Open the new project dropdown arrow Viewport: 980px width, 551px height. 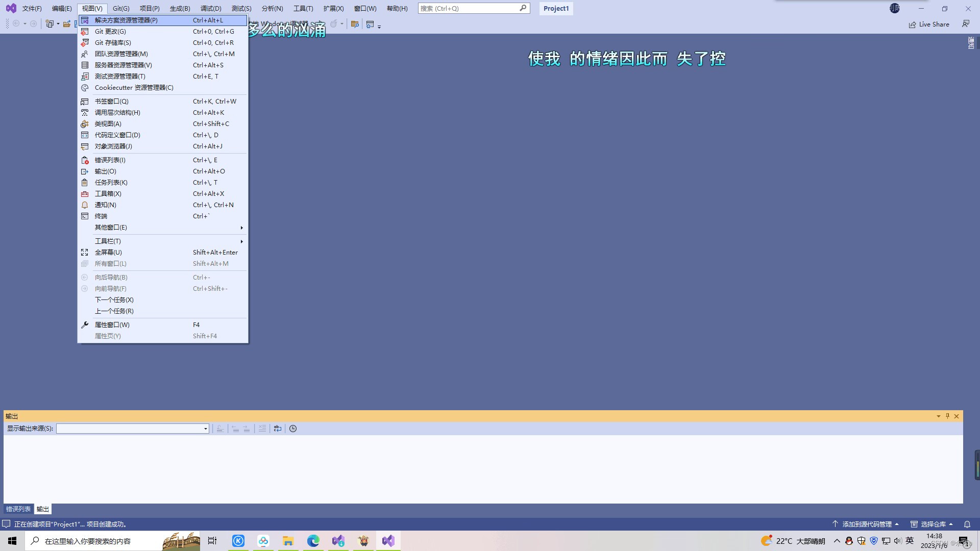click(58, 24)
